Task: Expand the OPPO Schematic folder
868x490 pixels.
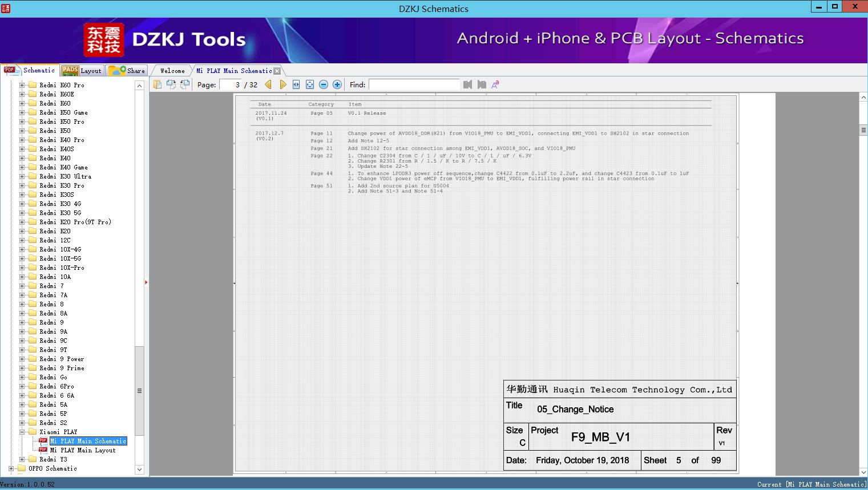Action: click(11, 468)
